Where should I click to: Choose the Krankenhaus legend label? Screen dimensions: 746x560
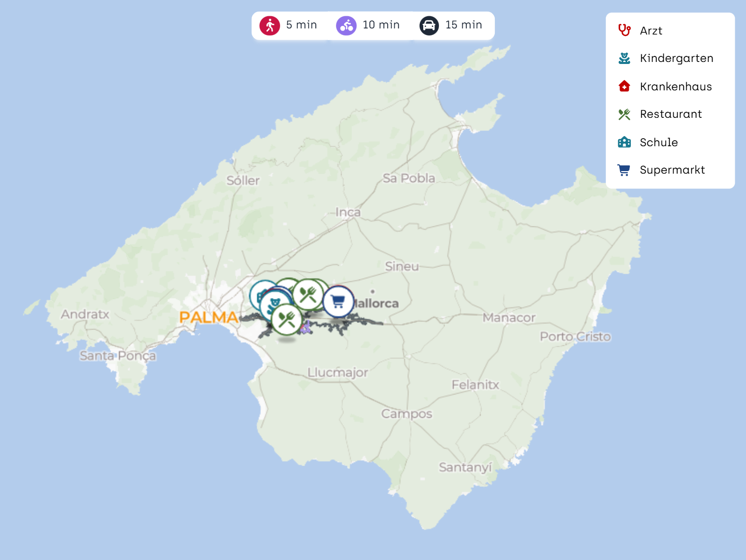point(675,87)
